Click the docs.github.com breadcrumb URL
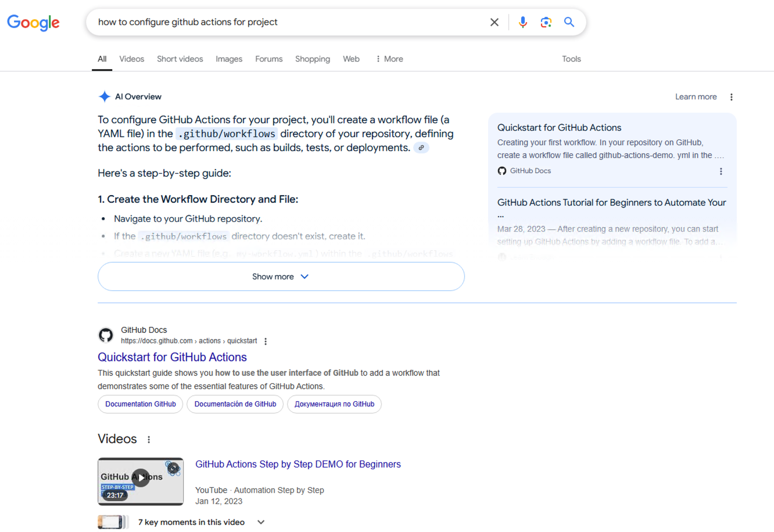 click(x=189, y=341)
